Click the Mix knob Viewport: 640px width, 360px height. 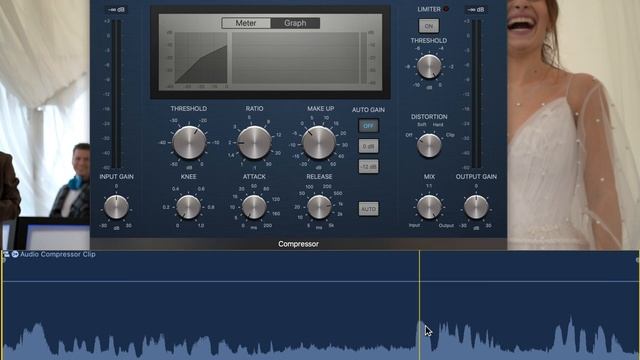pos(429,207)
